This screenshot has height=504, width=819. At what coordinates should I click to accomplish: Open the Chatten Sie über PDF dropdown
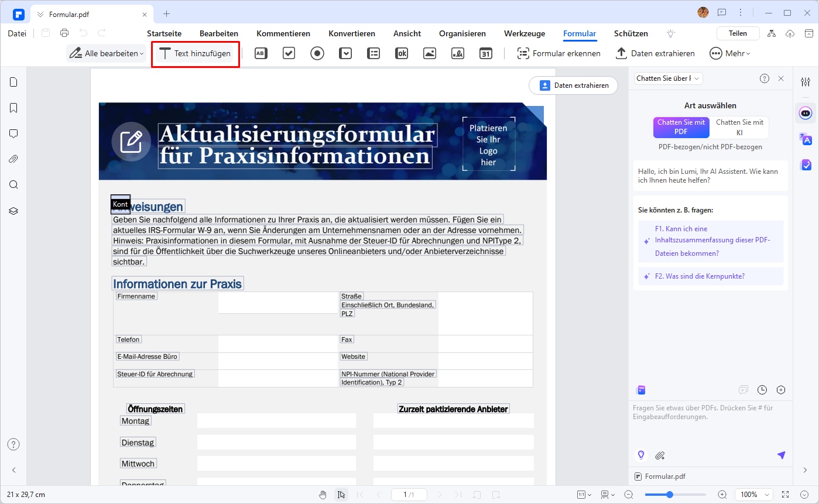click(669, 78)
